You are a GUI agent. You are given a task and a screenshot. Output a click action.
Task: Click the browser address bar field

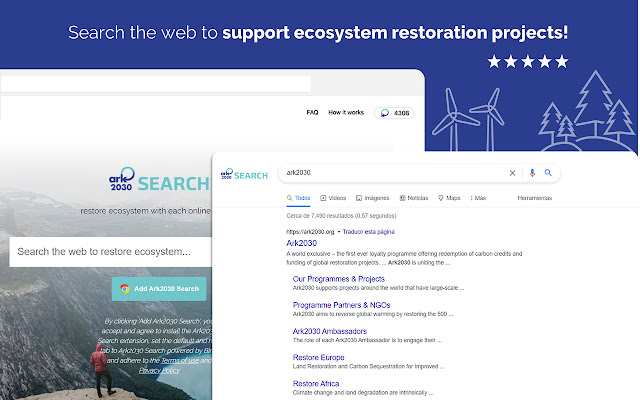(156, 84)
